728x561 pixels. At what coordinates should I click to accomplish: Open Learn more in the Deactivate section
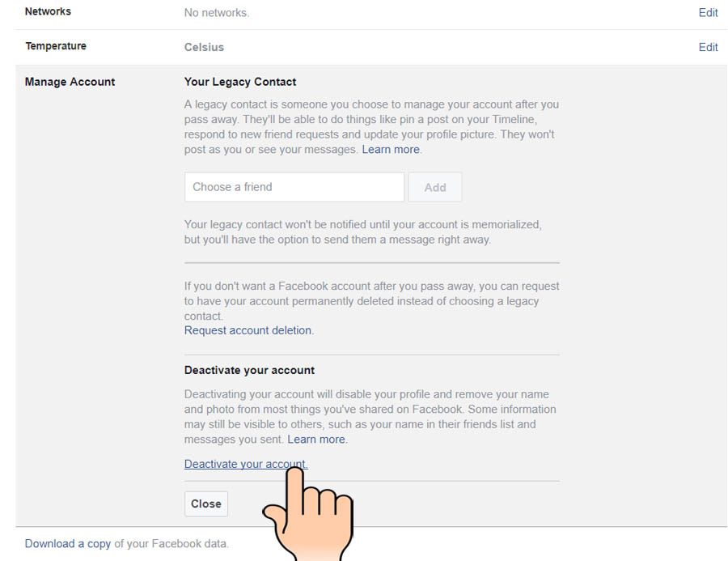pyautogui.click(x=316, y=440)
